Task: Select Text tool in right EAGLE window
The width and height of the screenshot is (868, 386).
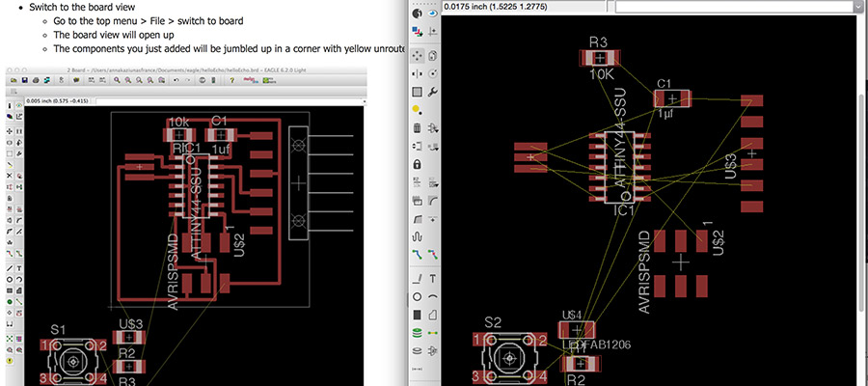Action: click(x=433, y=278)
